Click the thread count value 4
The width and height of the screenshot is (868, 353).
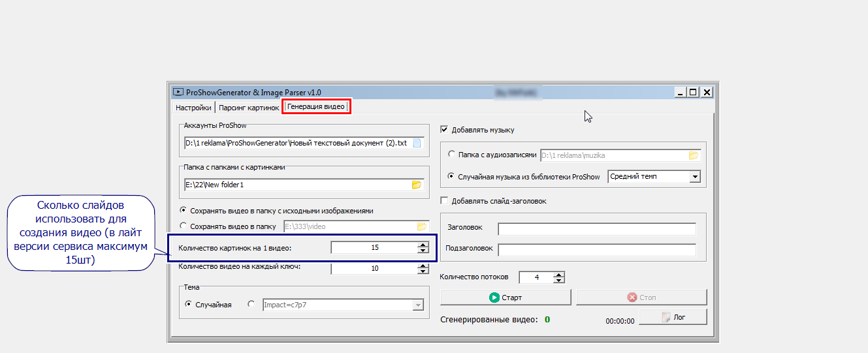click(536, 277)
